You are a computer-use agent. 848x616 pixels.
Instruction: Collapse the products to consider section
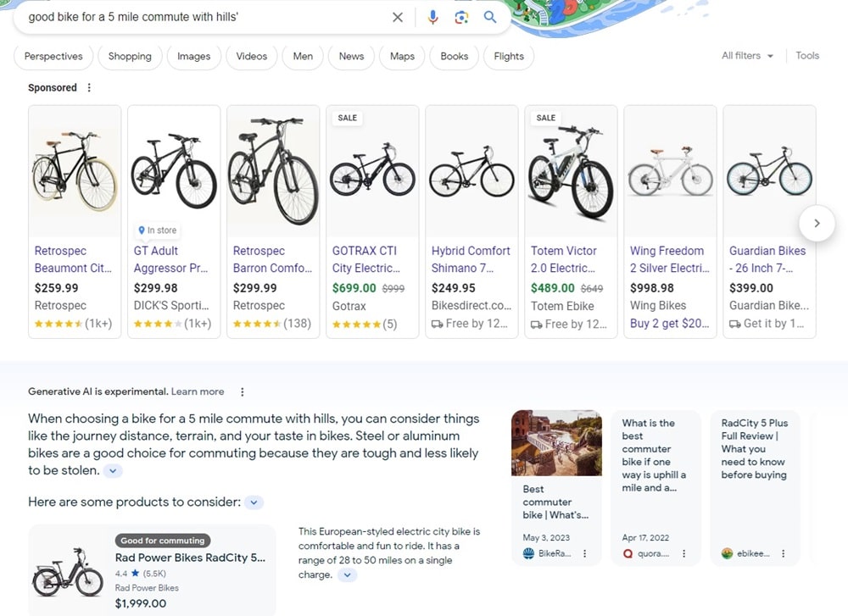pos(253,502)
